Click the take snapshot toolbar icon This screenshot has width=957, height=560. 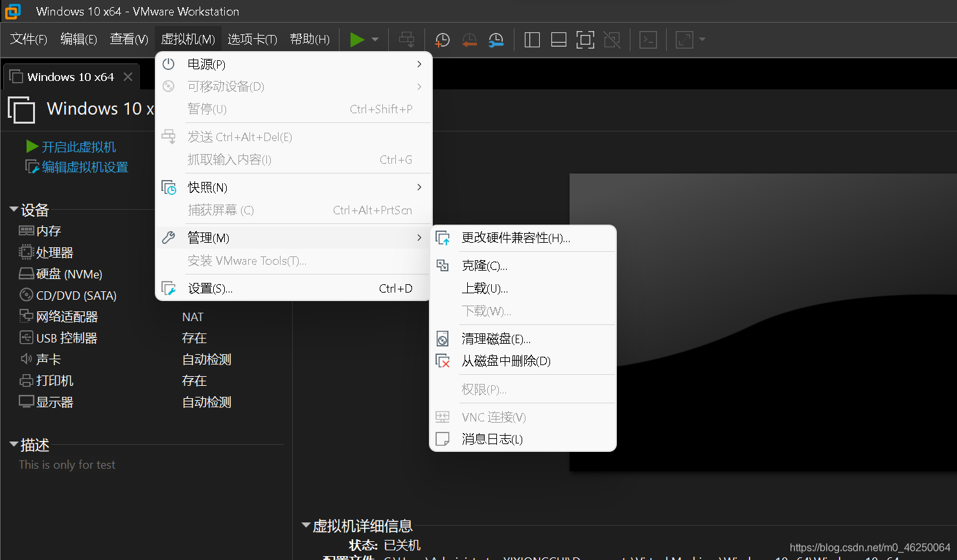443,39
